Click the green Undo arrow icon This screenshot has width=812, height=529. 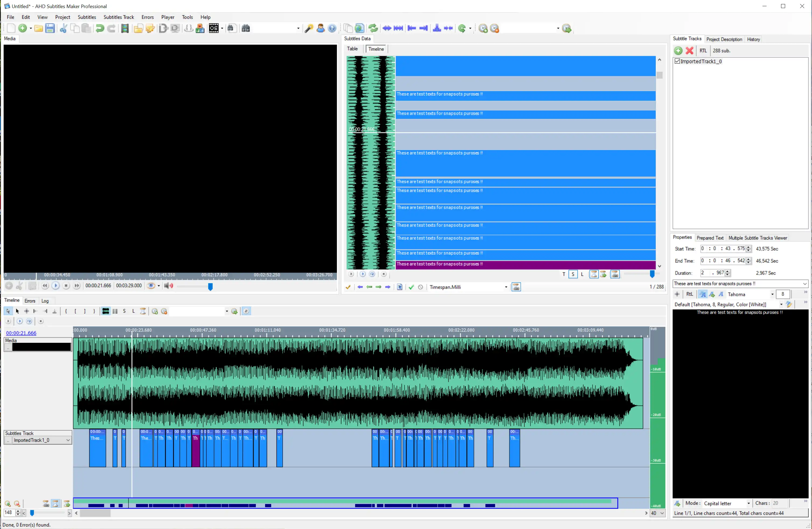pos(100,28)
